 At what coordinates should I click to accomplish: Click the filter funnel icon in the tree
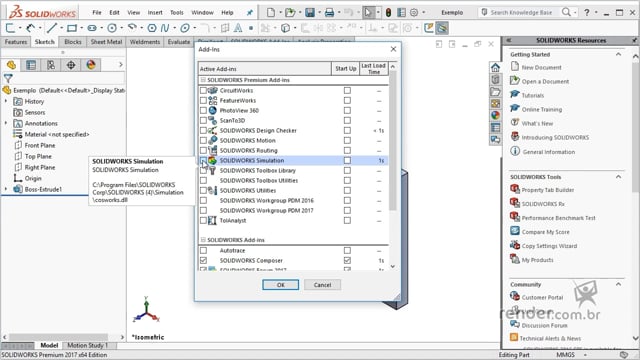8,78
